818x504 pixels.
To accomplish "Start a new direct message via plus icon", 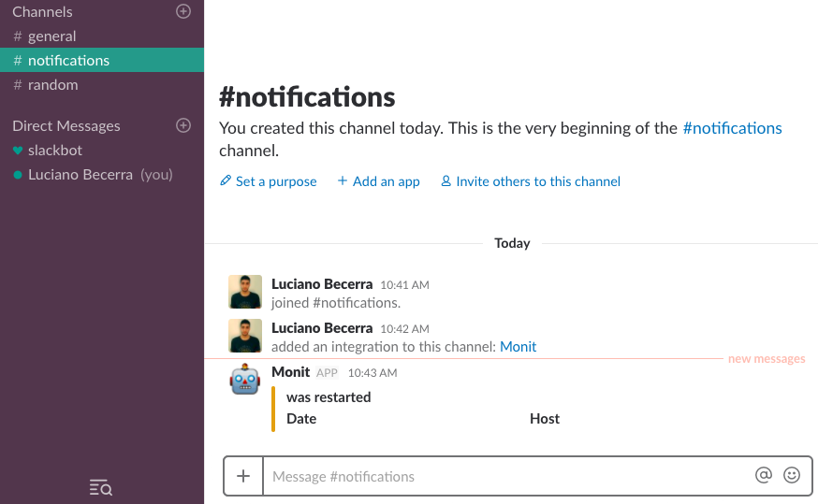I will click(183, 125).
